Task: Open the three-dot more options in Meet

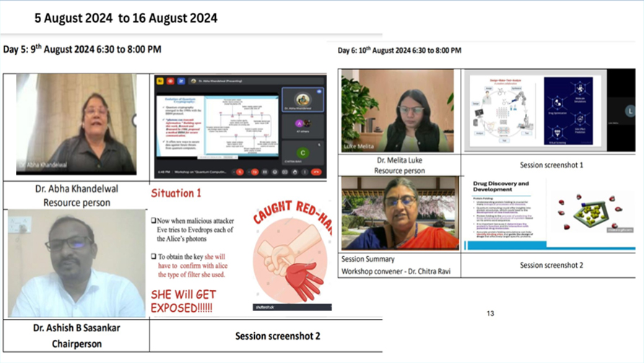Action: pyautogui.click(x=305, y=172)
